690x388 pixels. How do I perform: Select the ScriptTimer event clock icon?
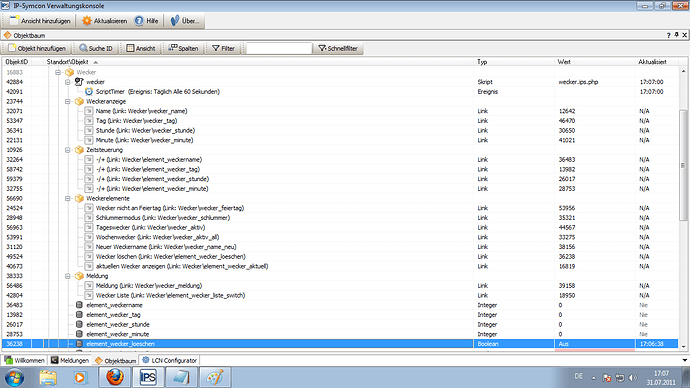pyautogui.click(x=89, y=92)
